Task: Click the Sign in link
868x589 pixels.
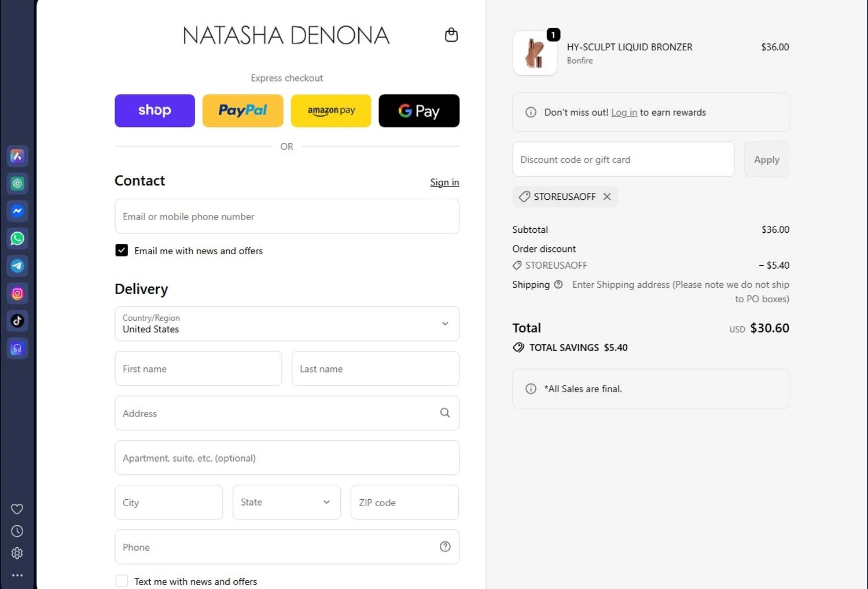Action: point(444,182)
